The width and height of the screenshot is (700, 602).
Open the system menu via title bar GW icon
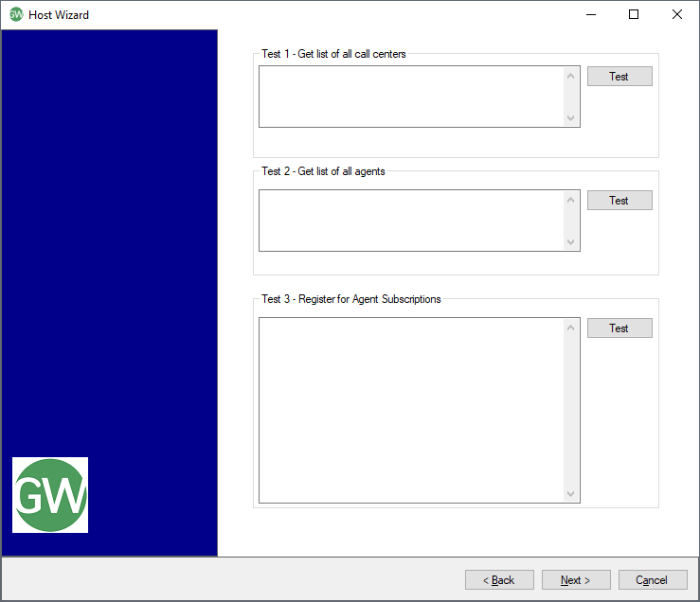coord(16,14)
